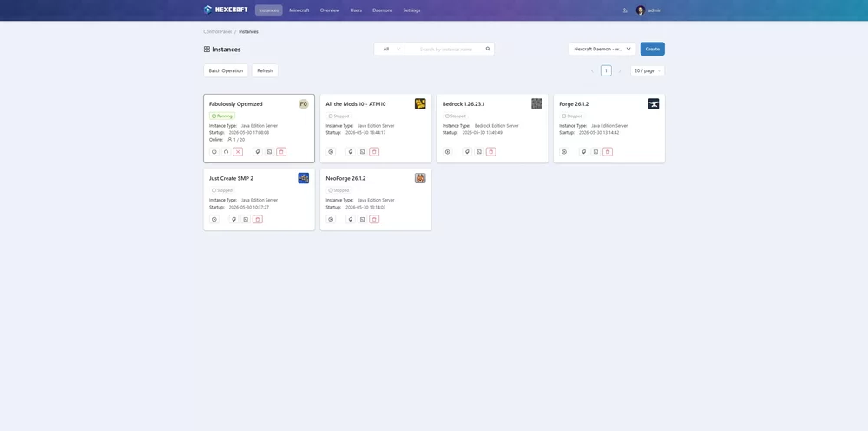
Task: Open console icon on Forge 26.1.2 card
Action: click(x=595, y=152)
